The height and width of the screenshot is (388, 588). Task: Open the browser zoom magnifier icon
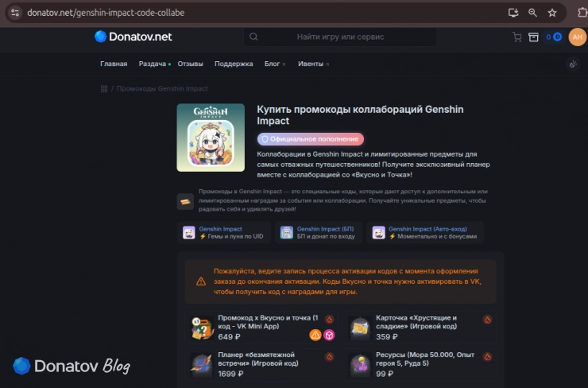pos(532,13)
